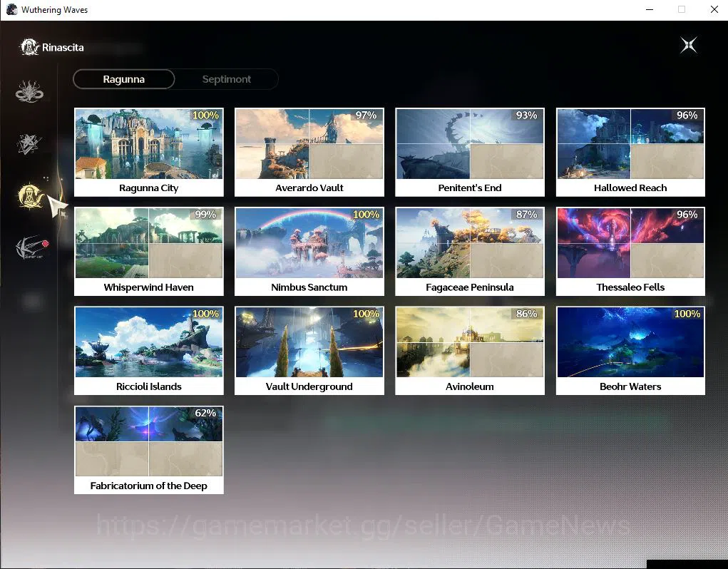Open the Penitent's End area card

pos(470,152)
